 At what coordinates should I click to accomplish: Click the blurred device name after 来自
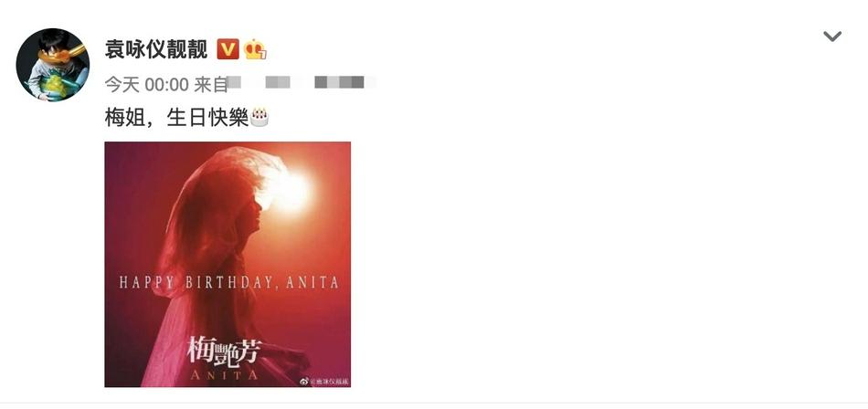click(x=302, y=83)
